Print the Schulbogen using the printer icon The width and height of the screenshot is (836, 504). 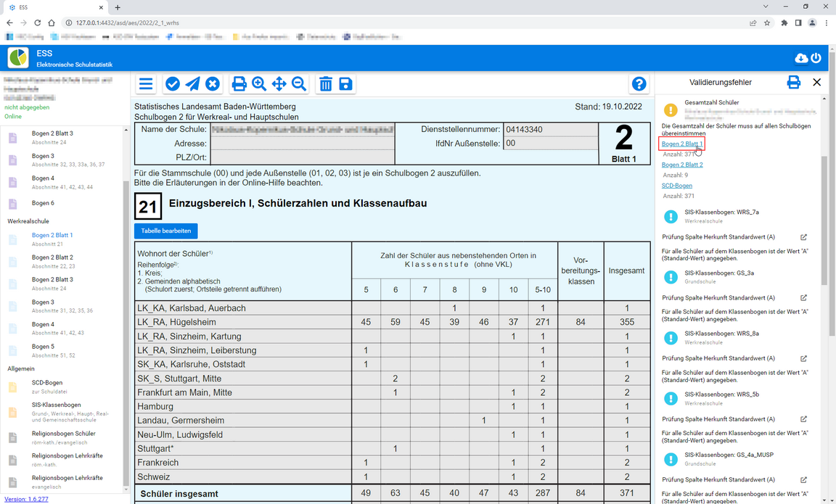(239, 83)
